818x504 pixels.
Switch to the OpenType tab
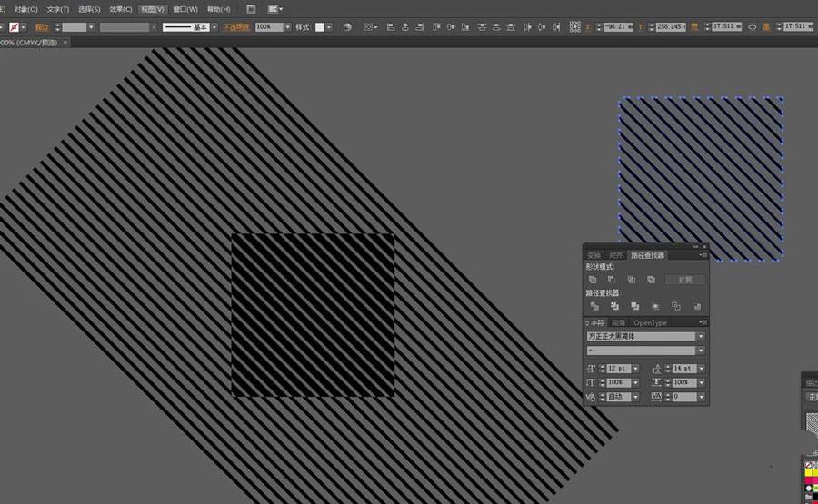coord(650,322)
